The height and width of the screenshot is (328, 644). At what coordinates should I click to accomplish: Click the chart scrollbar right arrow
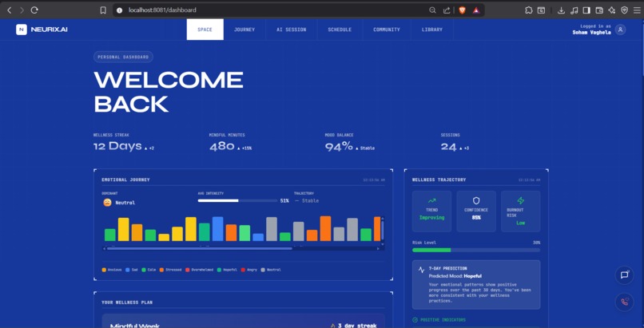click(x=378, y=248)
